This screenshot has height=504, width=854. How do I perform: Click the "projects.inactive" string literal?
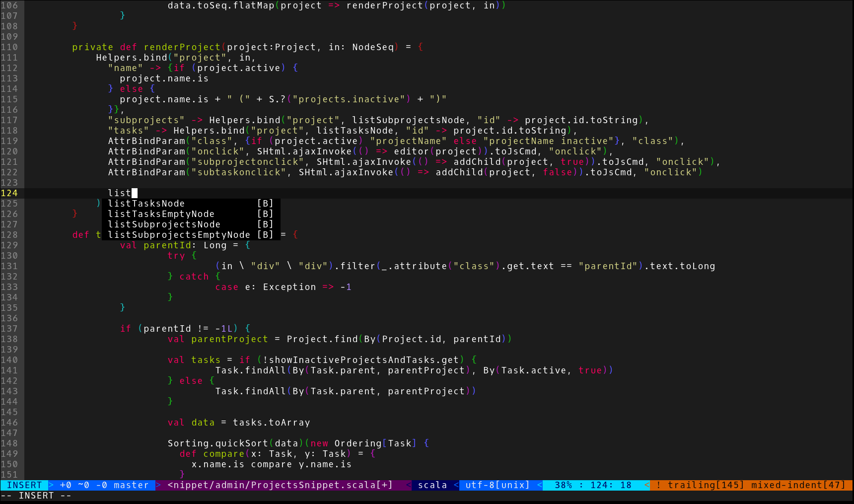(349, 99)
